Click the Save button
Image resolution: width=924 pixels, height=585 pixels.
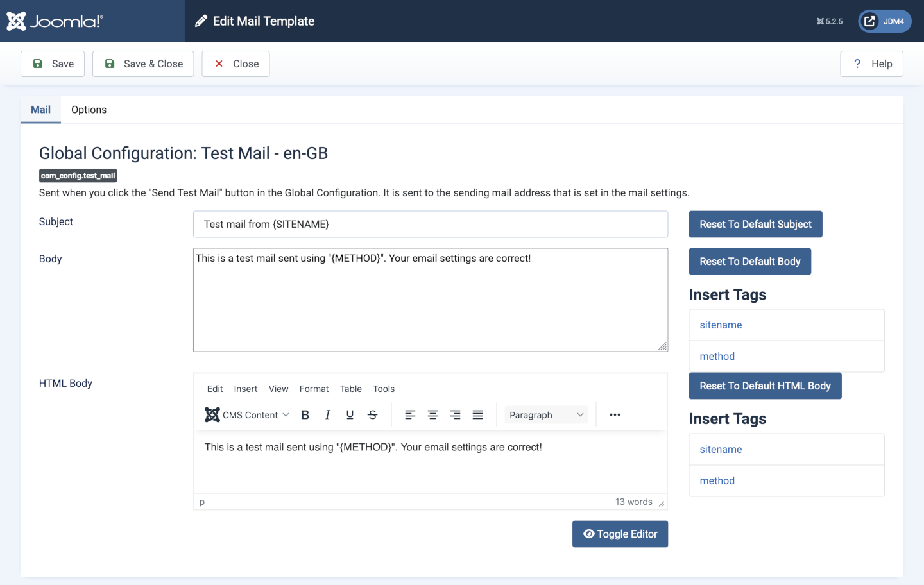[x=53, y=64]
